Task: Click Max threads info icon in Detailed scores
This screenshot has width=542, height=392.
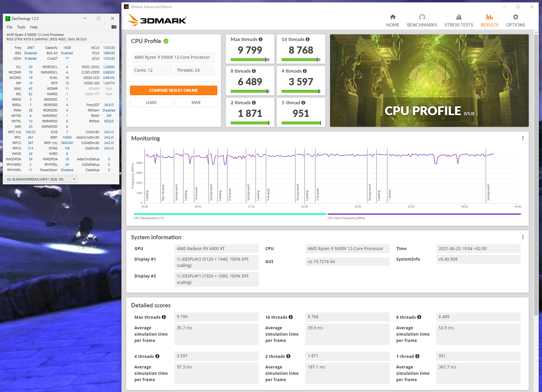Action: tap(164, 317)
